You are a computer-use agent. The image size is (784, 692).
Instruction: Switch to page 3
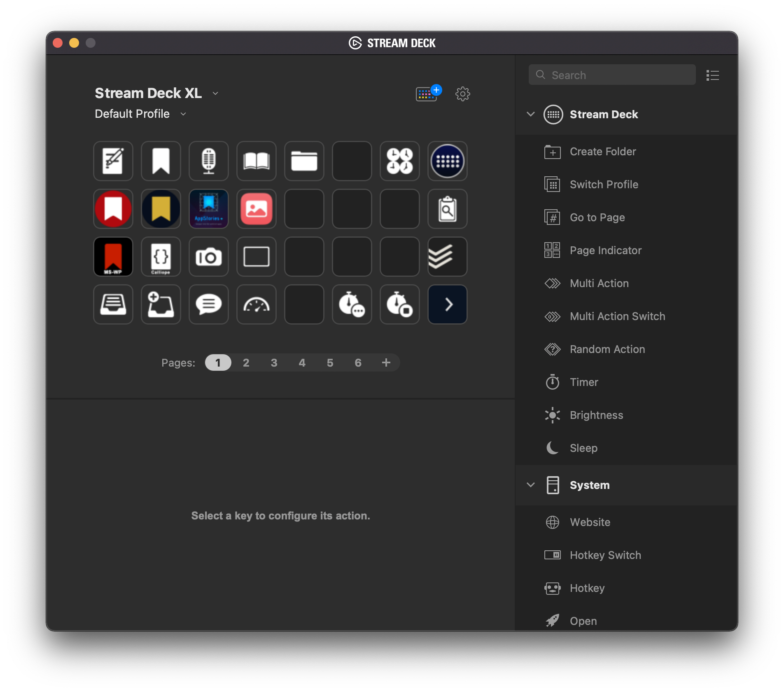[274, 362]
